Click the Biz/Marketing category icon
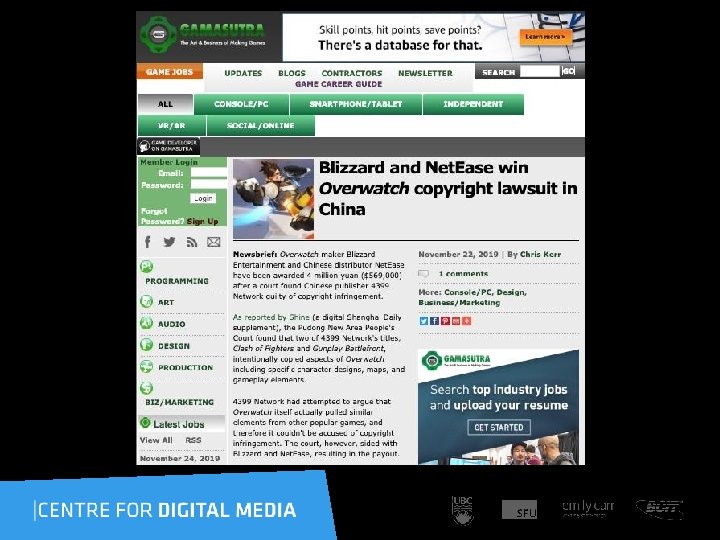 pos(146,388)
